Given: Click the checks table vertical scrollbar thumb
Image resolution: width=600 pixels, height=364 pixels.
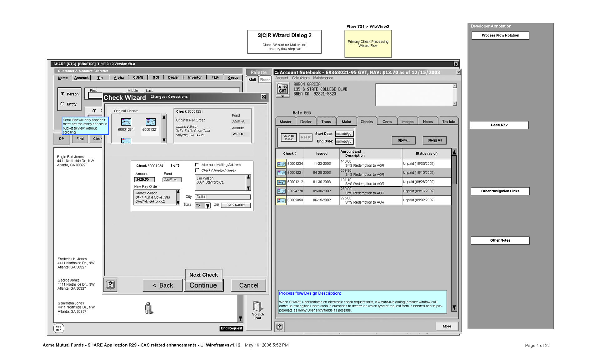Looking at the screenshot, I should pos(454,170).
